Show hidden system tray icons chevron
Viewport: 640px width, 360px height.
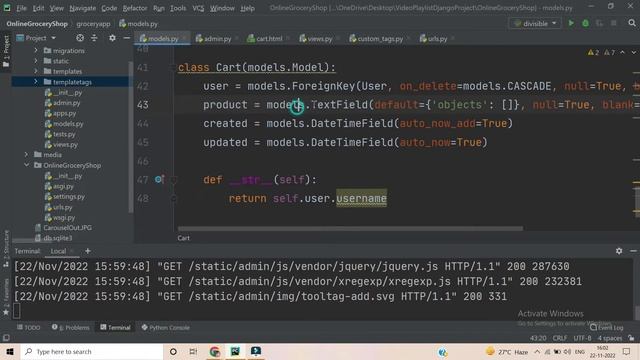pos(537,351)
